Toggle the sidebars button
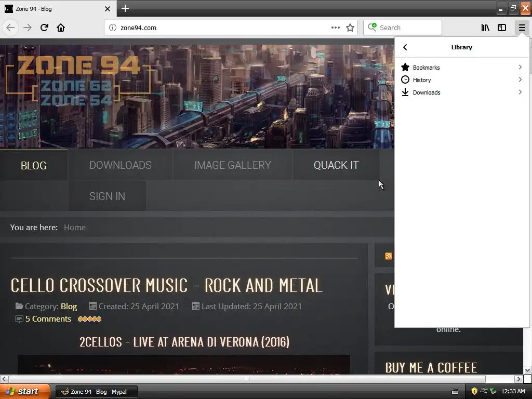 point(502,28)
